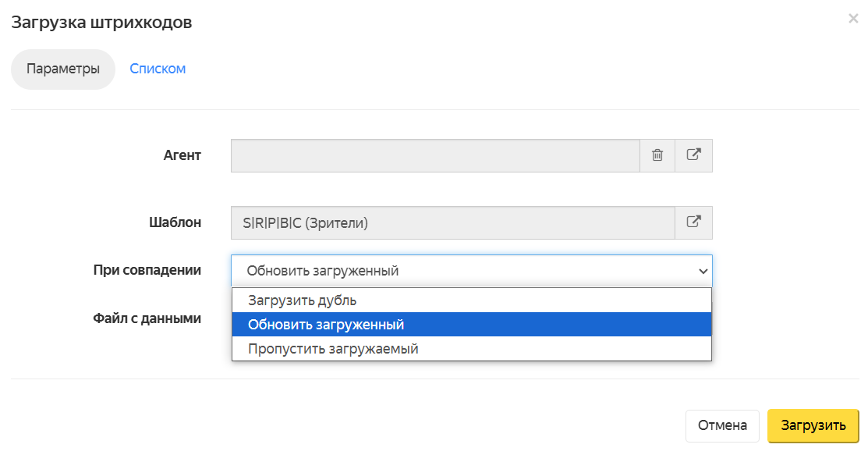Select the Загрузить дубль option
868x455 pixels.
pyautogui.click(x=472, y=300)
